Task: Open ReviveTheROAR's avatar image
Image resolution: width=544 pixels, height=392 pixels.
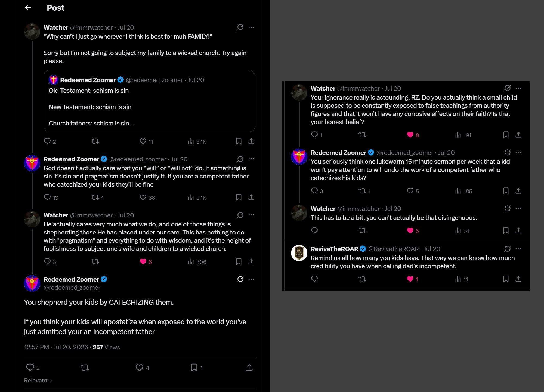Action: pyautogui.click(x=299, y=253)
